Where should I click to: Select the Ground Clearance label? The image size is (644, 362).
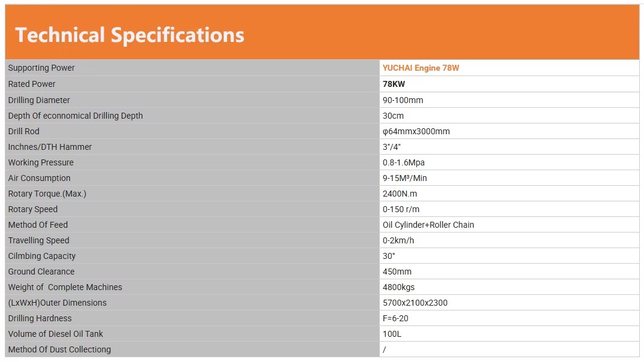click(x=41, y=272)
